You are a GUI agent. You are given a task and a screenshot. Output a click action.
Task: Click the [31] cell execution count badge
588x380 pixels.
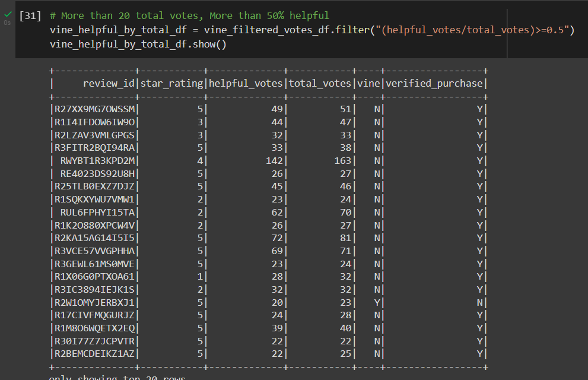click(x=30, y=15)
